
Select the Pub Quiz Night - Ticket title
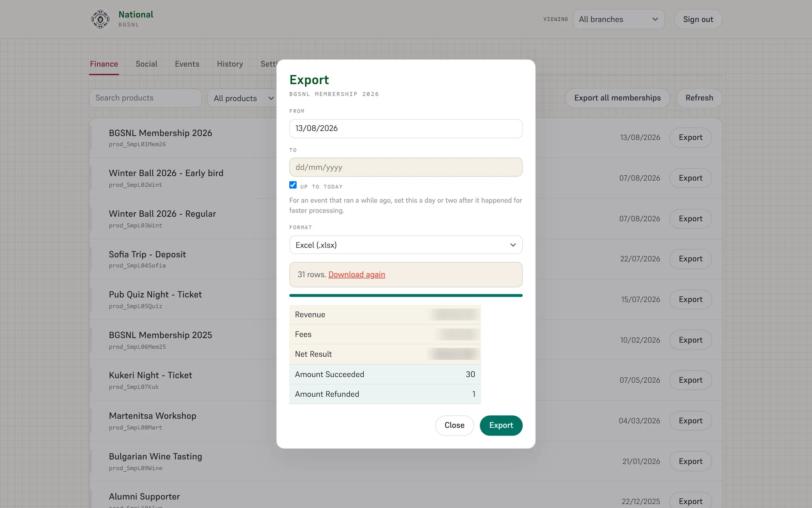[x=155, y=295]
